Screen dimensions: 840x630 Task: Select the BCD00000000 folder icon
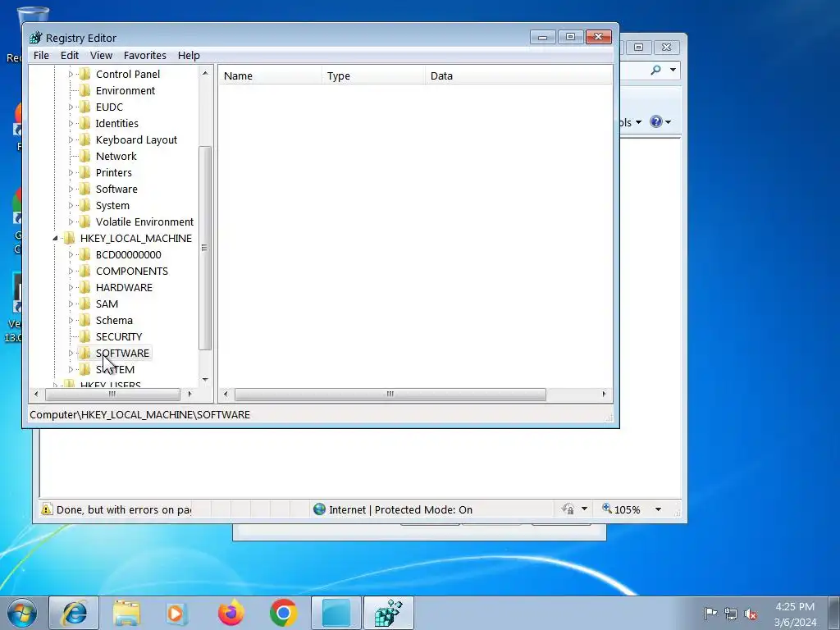(84, 254)
